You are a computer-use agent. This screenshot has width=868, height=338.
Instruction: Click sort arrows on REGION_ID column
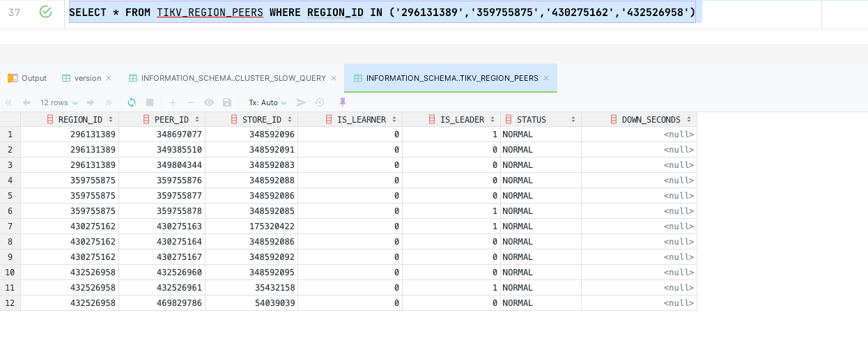pos(111,120)
